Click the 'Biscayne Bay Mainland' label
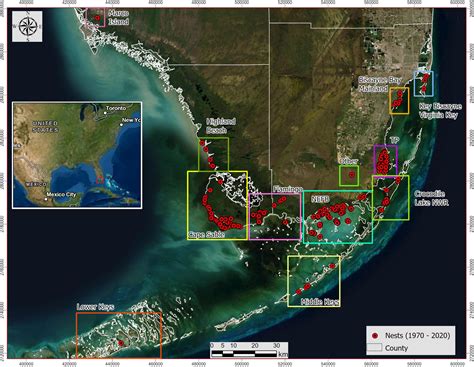This screenshot has width=474, height=367. point(379,84)
